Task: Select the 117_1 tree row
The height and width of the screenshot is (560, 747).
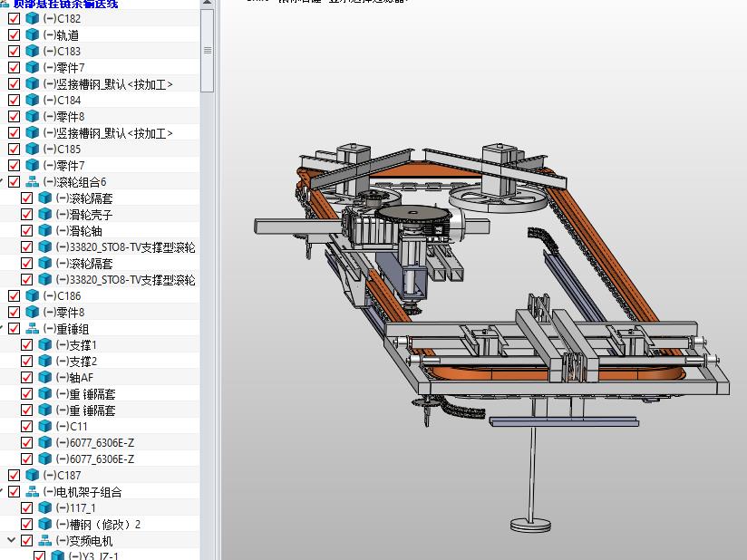Action: 100,508
